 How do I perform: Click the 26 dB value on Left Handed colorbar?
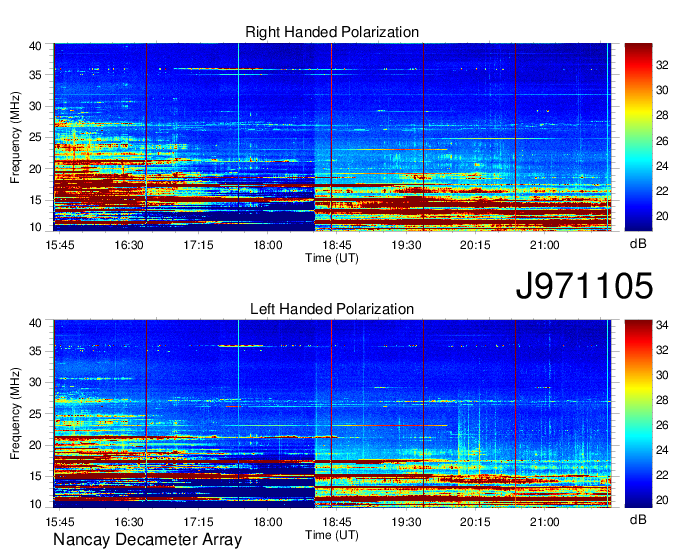662,425
